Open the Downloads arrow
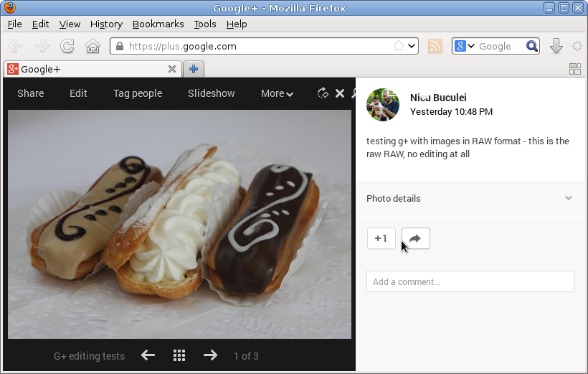 coord(556,46)
